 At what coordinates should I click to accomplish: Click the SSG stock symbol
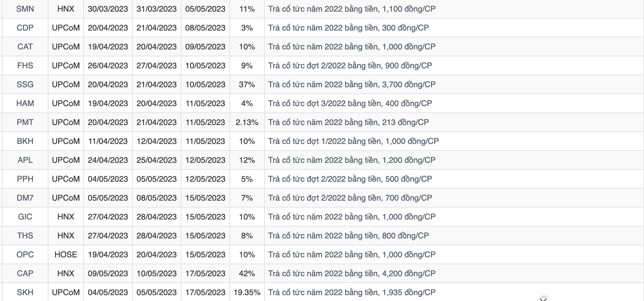coord(25,85)
